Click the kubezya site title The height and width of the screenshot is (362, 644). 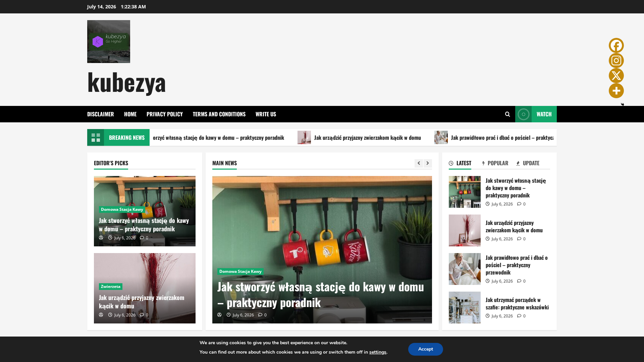[x=126, y=82]
